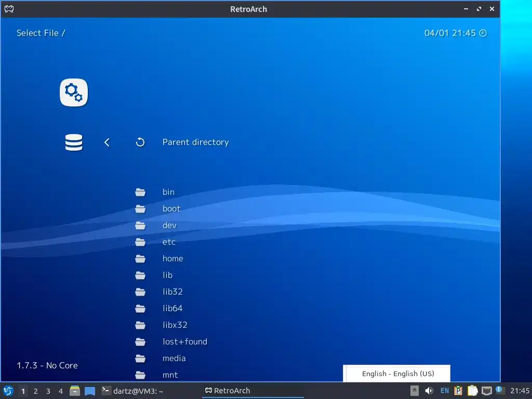Click the sticky notes tray icon
This screenshot has width=532, height=399.
473,391
